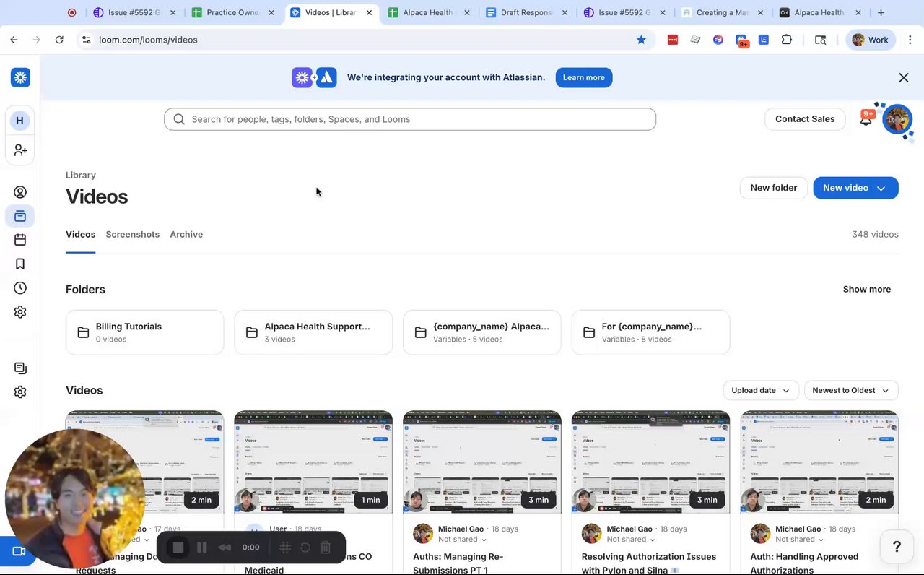Open the calendar Meetings icon in the sidebar
Viewport: 924px width, 575px height.
[20, 240]
